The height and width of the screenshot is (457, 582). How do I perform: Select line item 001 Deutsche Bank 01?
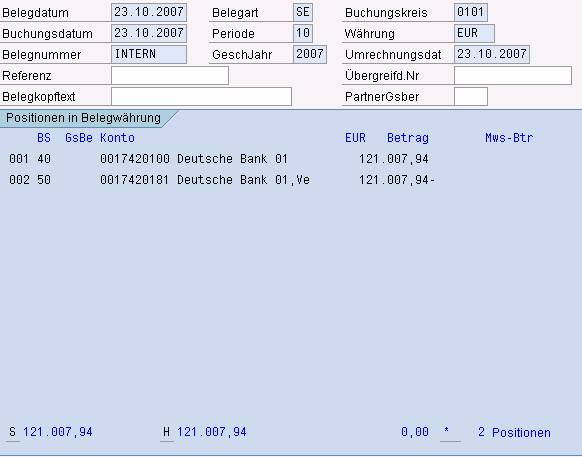tap(219, 159)
